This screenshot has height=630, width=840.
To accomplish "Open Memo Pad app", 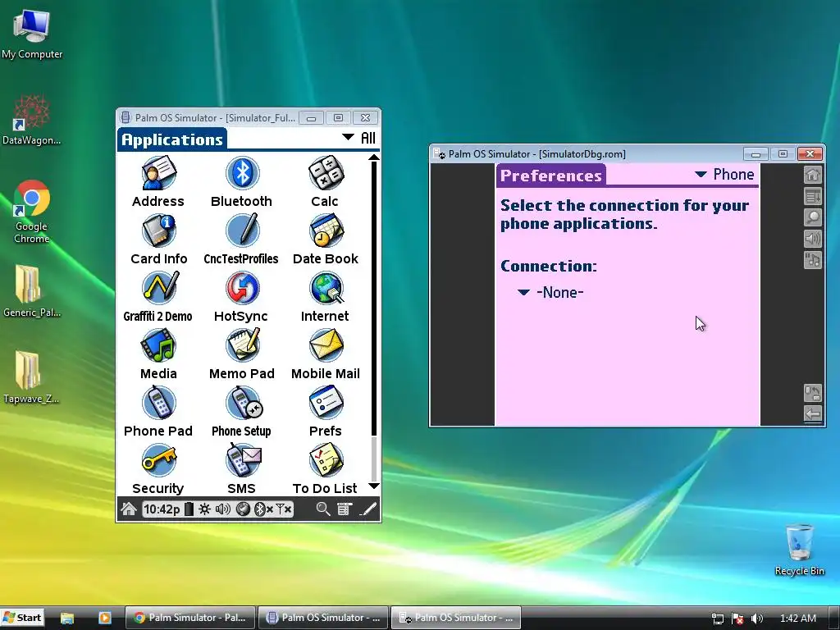I will [x=242, y=354].
